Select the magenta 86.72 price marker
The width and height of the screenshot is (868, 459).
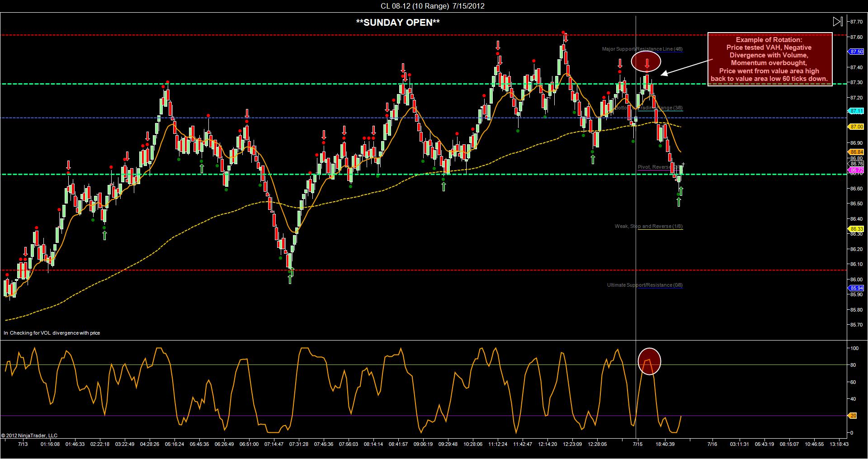856,170
